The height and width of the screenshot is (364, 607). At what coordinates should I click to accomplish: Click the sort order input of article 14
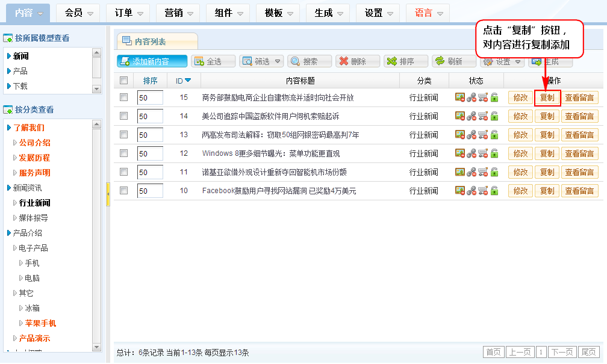pyautogui.click(x=150, y=116)
